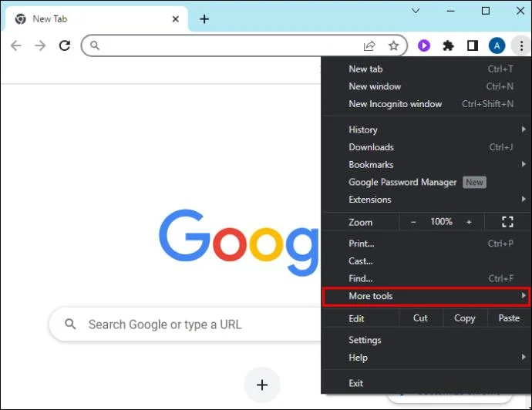Click the 100% zoom value
Image resolution: width=532 pixels, height=410 pixels.
coord(441,222)
